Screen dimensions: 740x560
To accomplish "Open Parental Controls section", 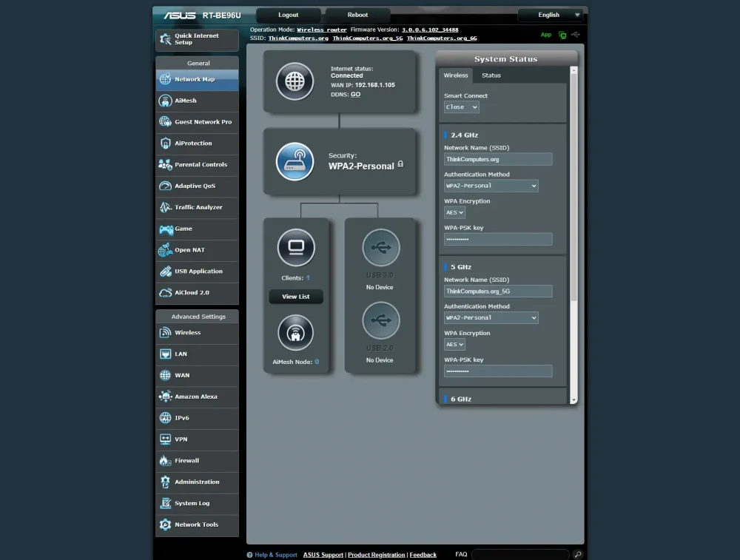I will click(x=197, y=165).
